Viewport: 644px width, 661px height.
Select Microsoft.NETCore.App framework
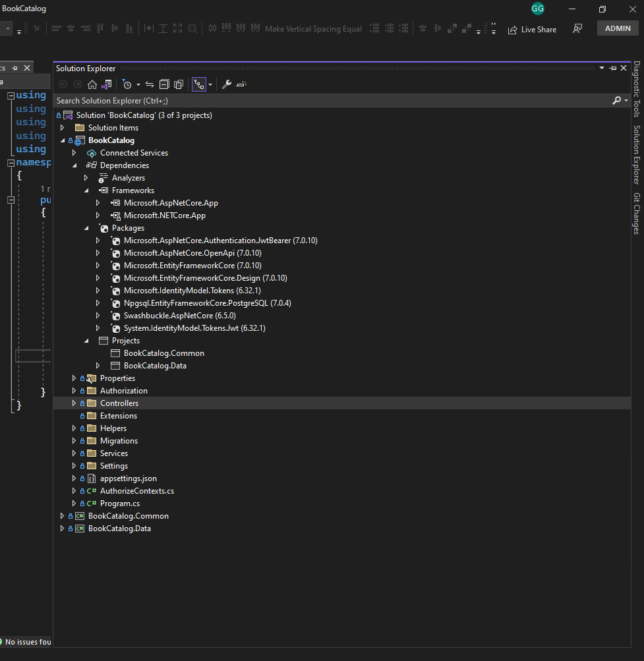click(165, 216)
